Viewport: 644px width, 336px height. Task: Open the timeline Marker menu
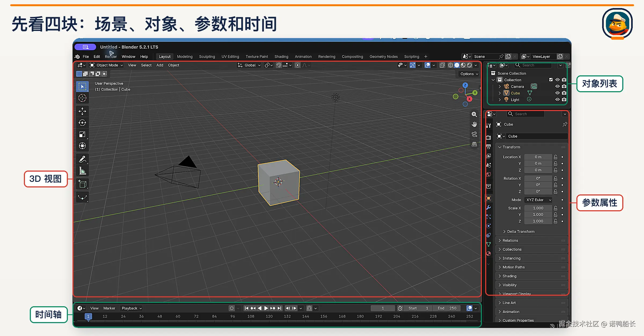[109, 308]
